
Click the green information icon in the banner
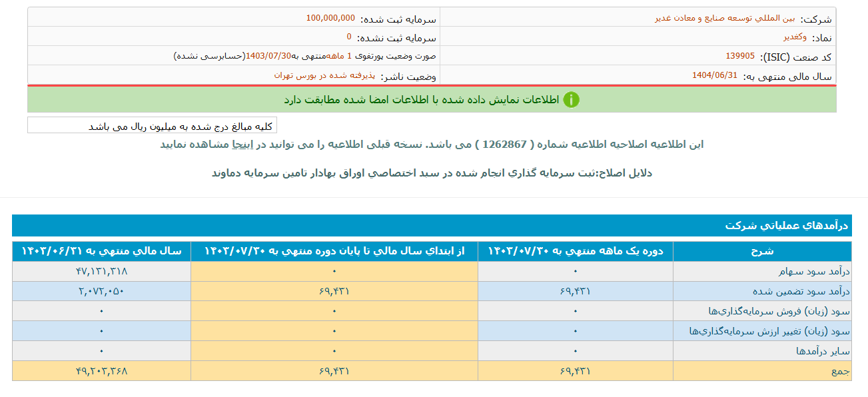tap(573, 101)
